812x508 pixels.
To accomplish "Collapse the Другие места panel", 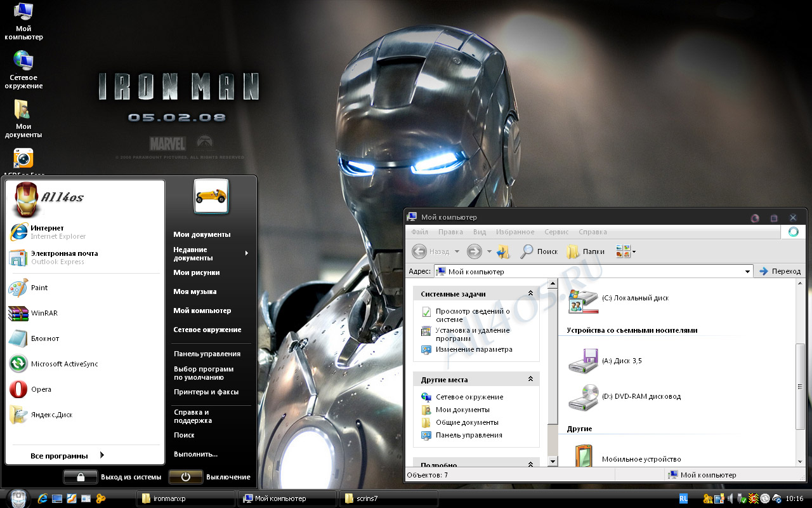I will (530, 379).
